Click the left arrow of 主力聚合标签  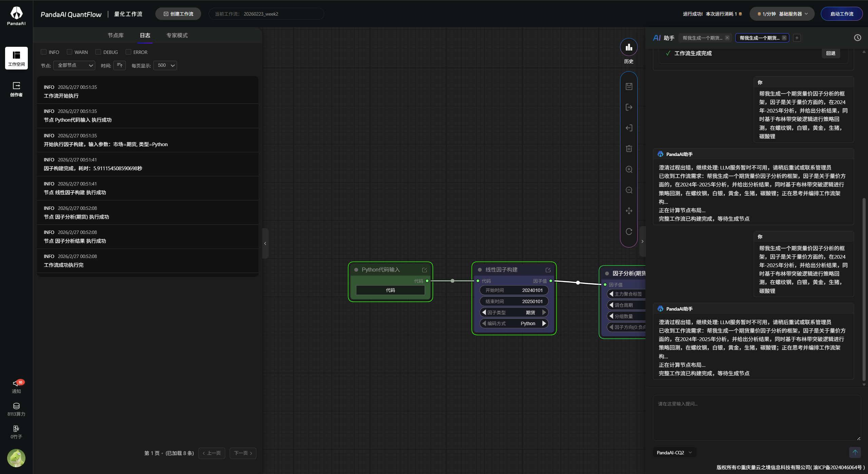pos(611,294)
